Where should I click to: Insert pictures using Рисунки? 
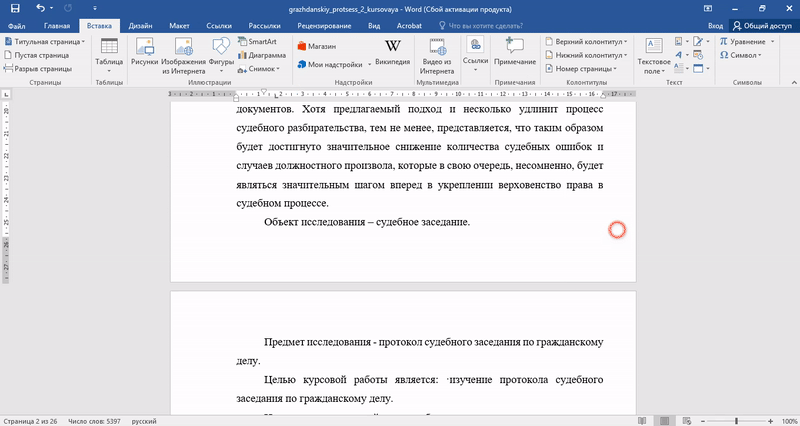[145, 56]
